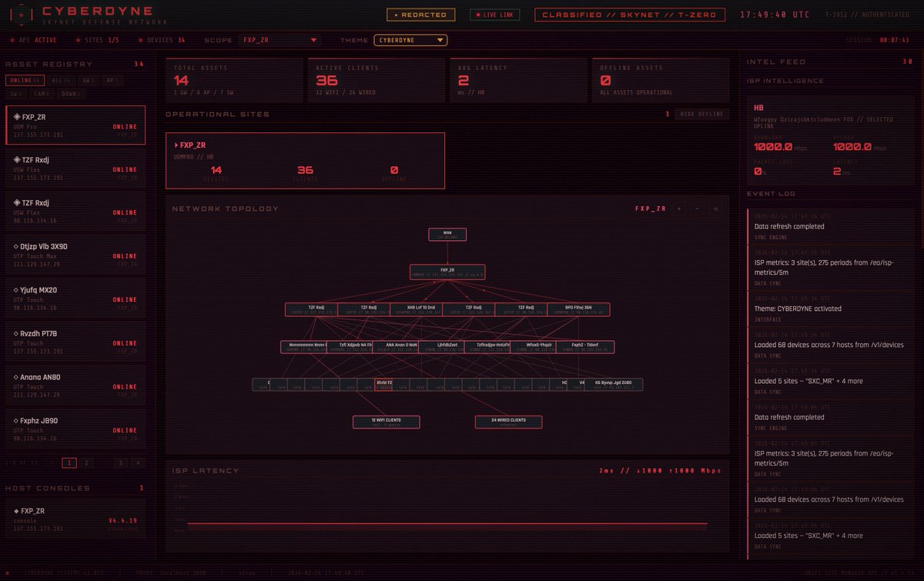
Task: Open the FXP_ZR operational site card
Action: pyautogui.click(x=305, y=161)
